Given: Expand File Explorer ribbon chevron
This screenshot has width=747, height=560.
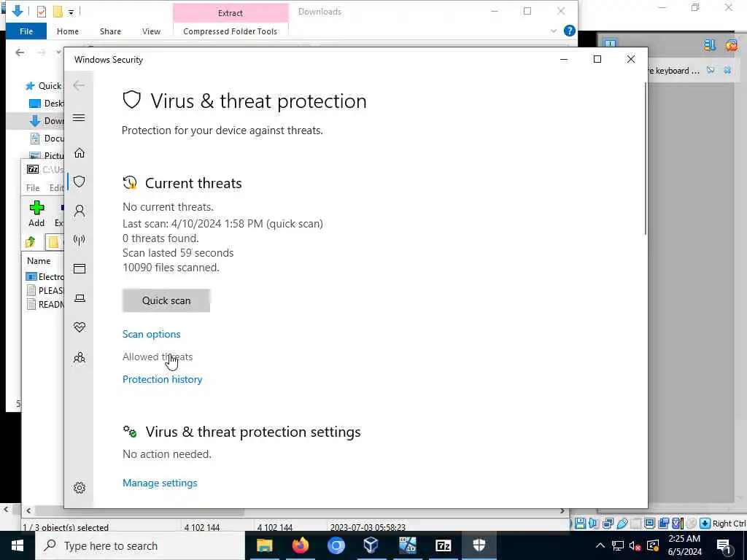Looking at the screenshot, I should pyautogui.click(x=554, y=31).
